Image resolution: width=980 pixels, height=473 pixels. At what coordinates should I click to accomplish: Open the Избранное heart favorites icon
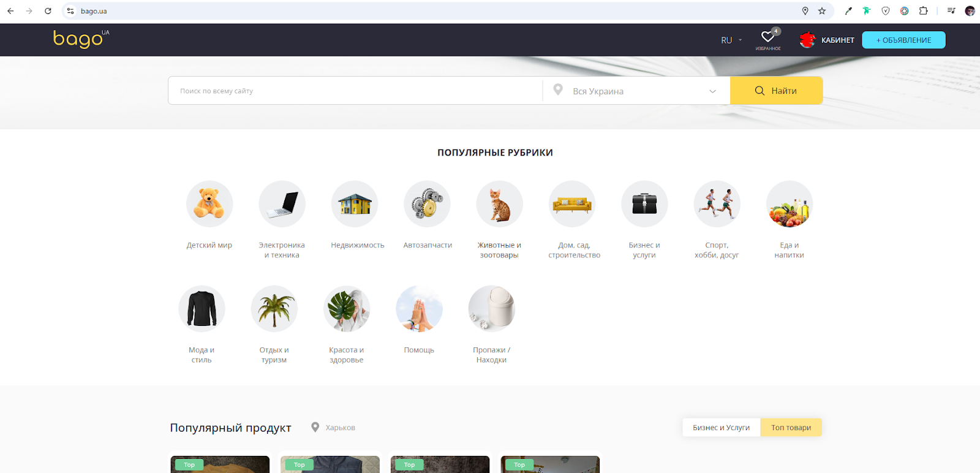tap(768, 38)
